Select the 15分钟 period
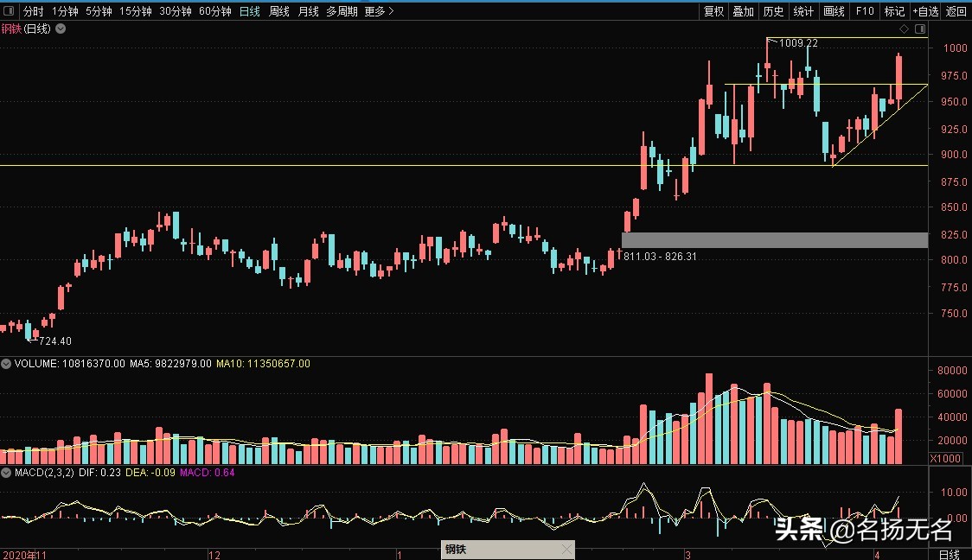Viewport: 972px width, 560px height. click(x=135, y=11)
